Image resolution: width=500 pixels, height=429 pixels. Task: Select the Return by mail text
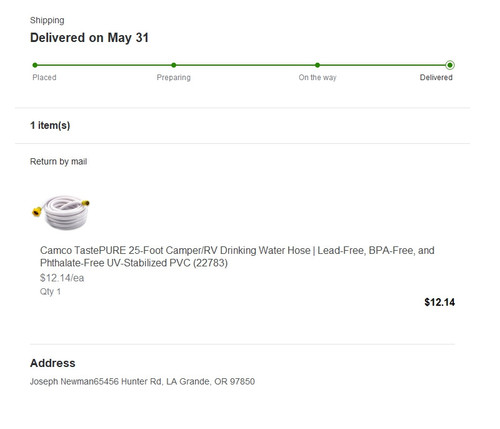click(x=58, y=161)
